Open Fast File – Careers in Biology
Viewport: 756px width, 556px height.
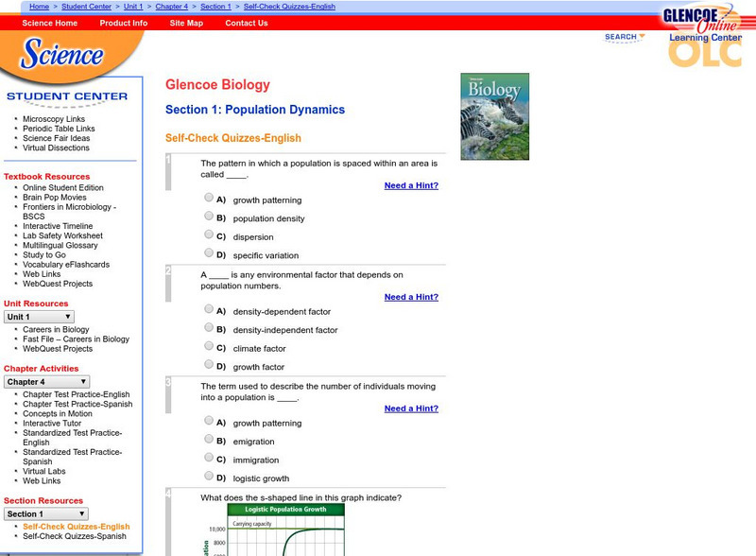point(77,339)
